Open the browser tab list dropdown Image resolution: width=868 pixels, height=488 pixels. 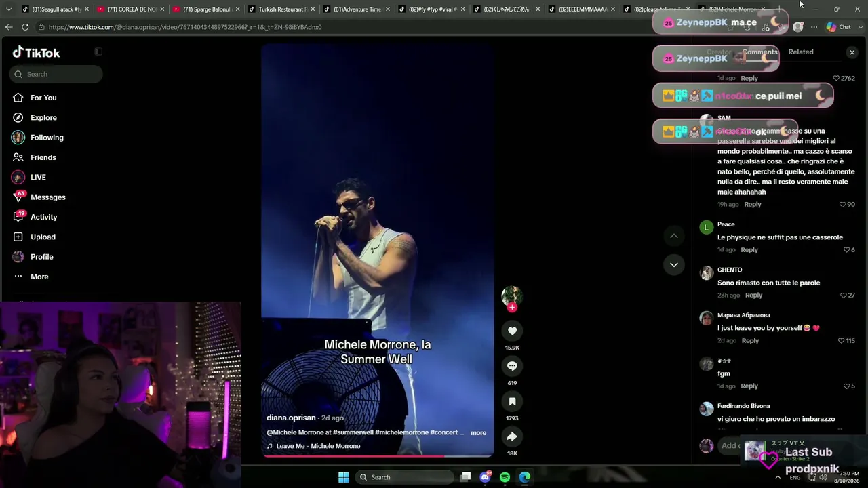click(9, 9)
